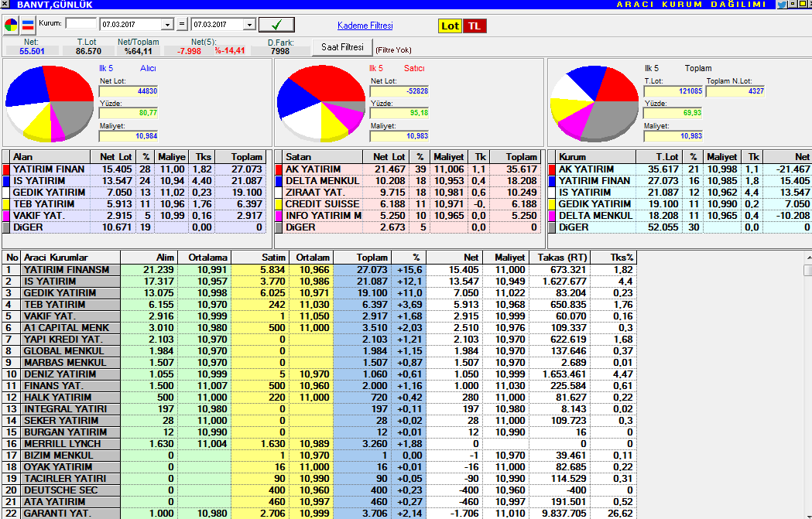Image resolution: width=812 pixels, height=519 pixels.
Task: Sort by the Satan column header
Action: [323, 157]
